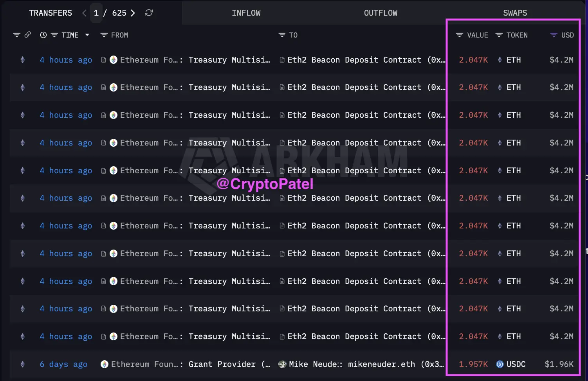Open the USDC token icon in last row
Viewport: 588px width, 381px height.
pos(500,364)
